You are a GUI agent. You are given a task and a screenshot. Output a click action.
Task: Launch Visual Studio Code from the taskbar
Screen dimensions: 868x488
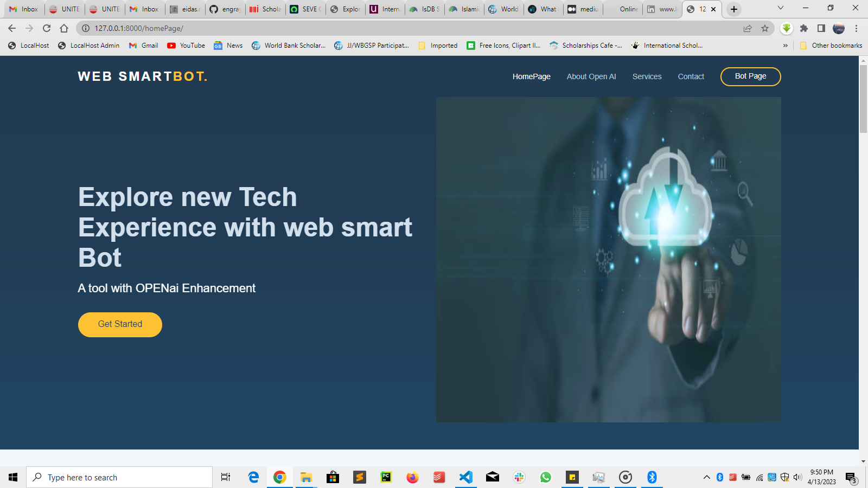466,477
